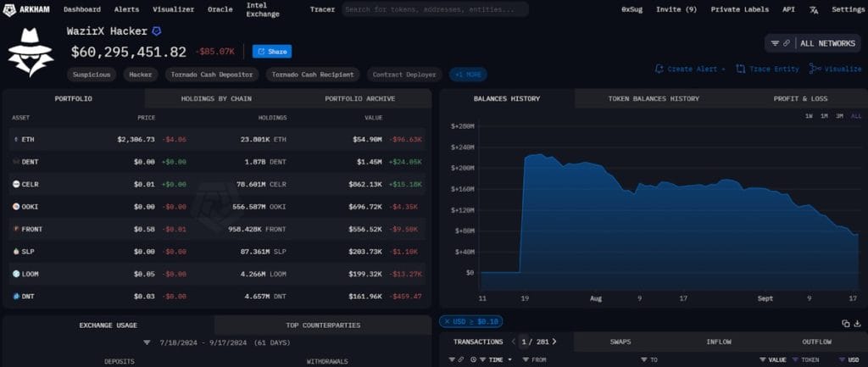
Task: Open Settings in the top bar
Action: point(848,9)
